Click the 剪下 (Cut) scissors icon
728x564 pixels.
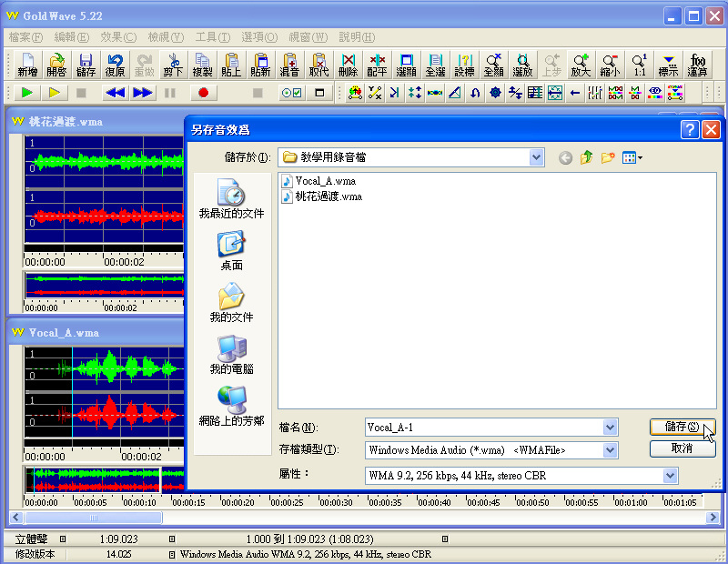173,65
